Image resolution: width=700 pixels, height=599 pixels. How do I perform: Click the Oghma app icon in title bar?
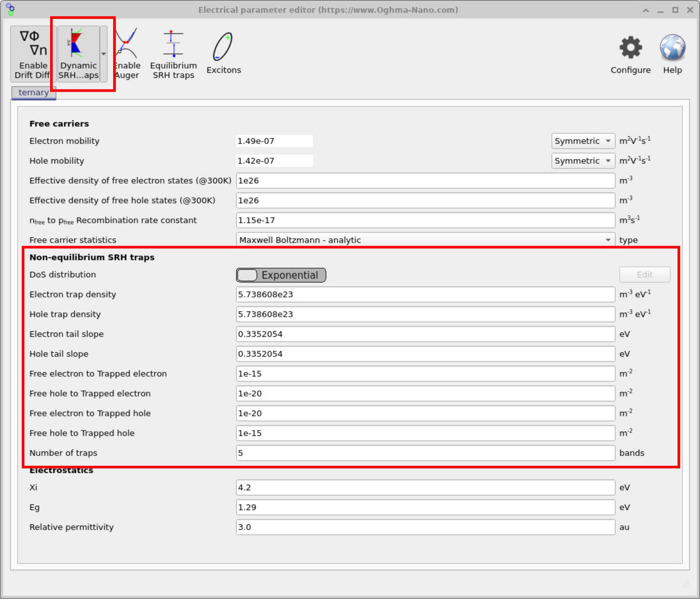click(x=10, y=9)
